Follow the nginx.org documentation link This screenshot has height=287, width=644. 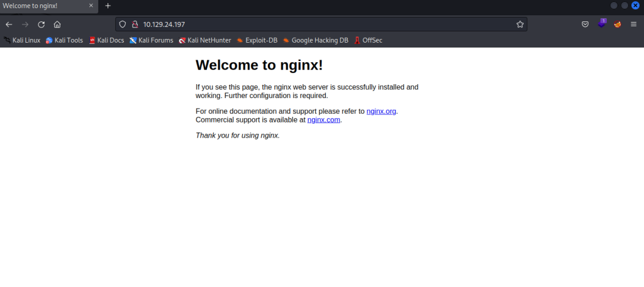click(x=381, y=111)
